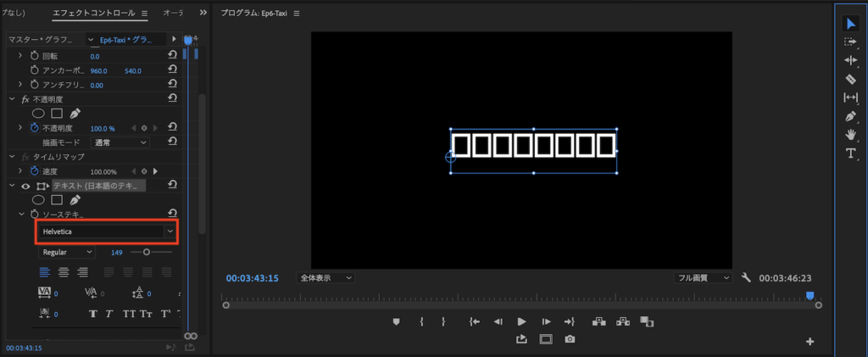Click the current timecode 00:03:43:15 field

(254, 277)
